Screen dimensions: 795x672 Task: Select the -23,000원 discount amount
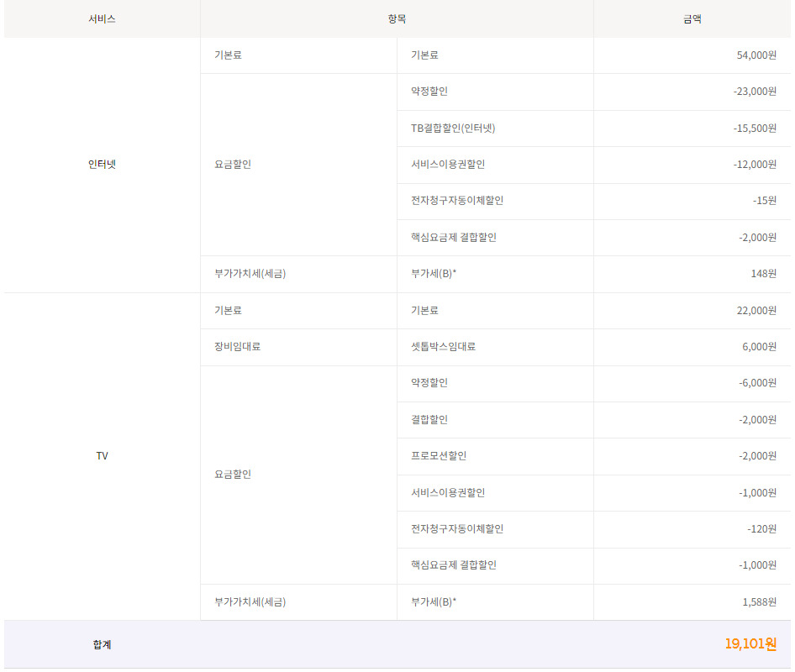click(754, 92)
